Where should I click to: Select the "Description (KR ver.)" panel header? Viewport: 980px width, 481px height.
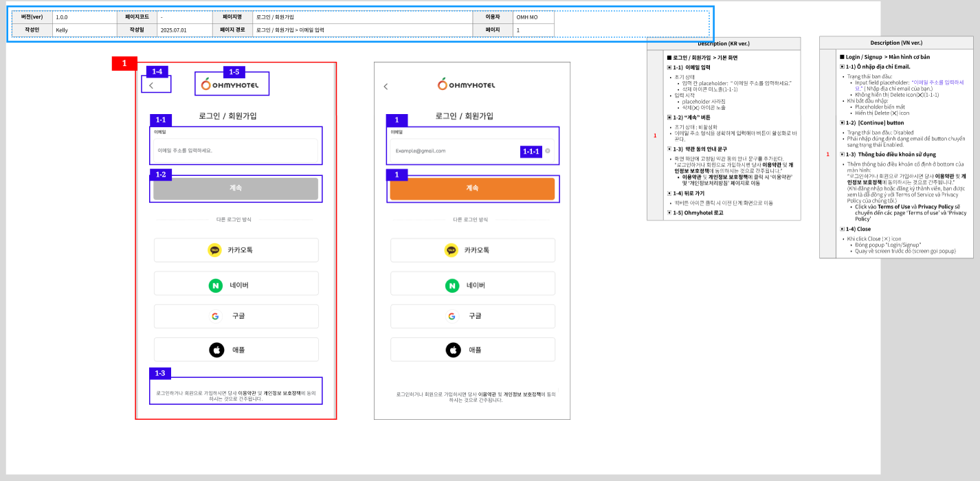click(x=724, y=43)
